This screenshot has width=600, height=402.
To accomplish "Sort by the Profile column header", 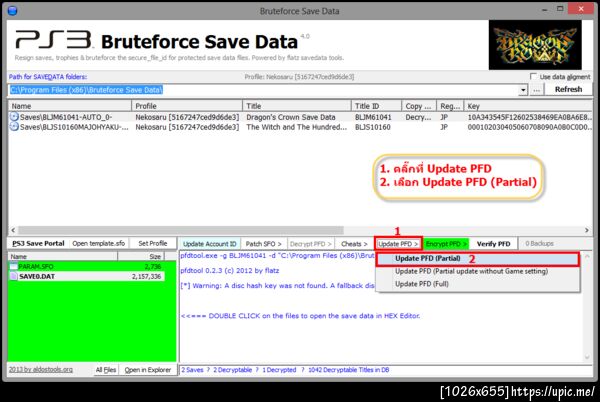I will click(x=187, y=106).
